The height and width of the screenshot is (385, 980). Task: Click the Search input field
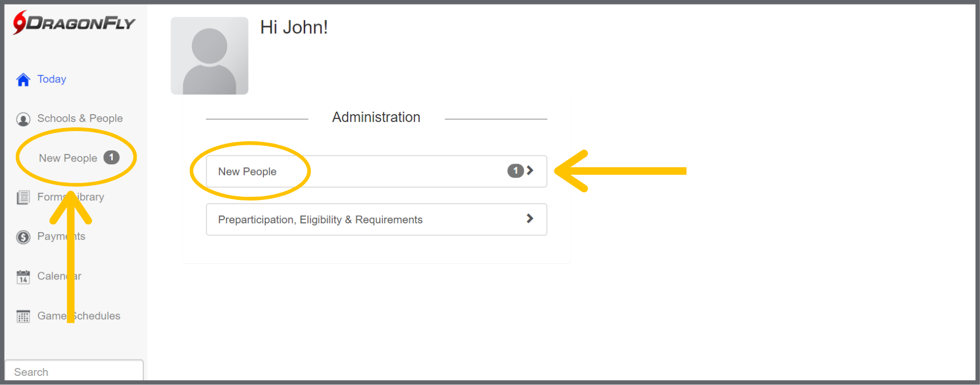point(74,372)
